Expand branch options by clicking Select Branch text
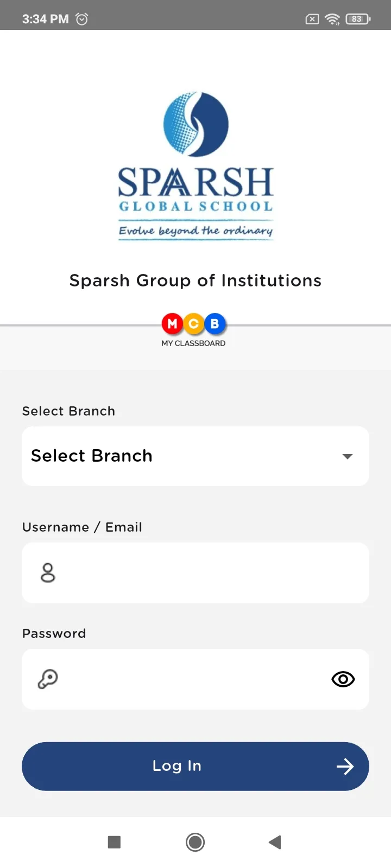391x868 pixels. pos(91,456)
